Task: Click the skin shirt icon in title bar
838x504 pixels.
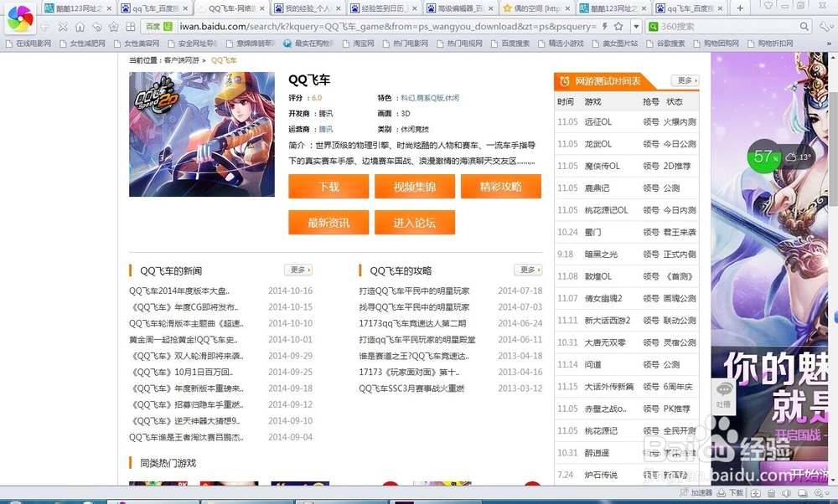Action: tap(768, 6)
